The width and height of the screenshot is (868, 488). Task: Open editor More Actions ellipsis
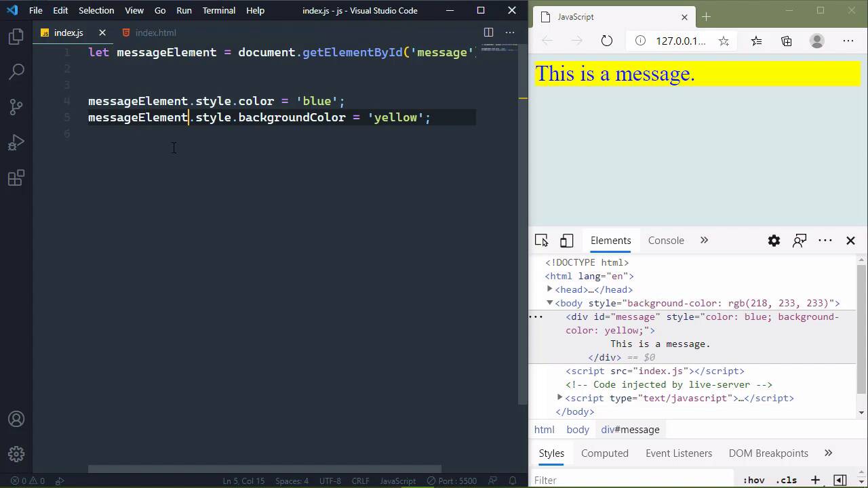pyautogui.click(x=510, y=33)
